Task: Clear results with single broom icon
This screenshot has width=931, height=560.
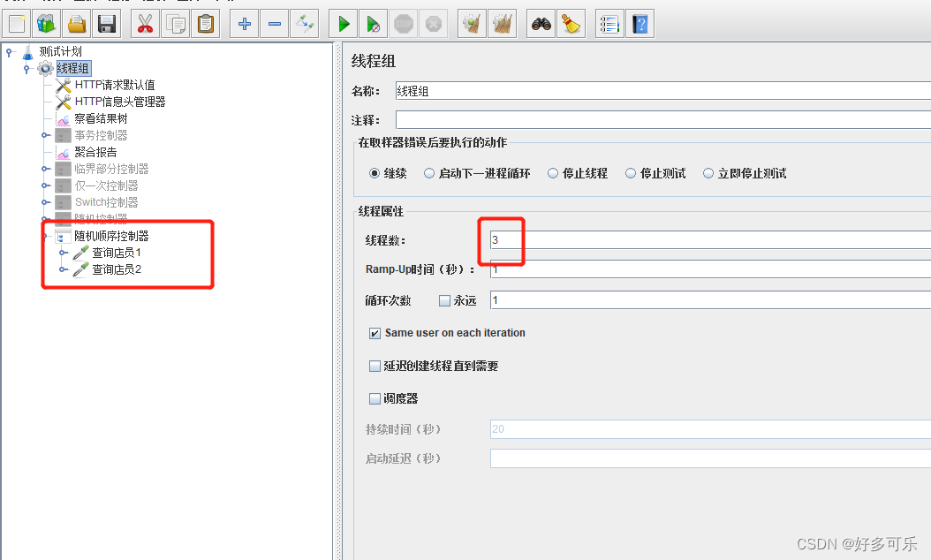Action: tap(473, 25)
